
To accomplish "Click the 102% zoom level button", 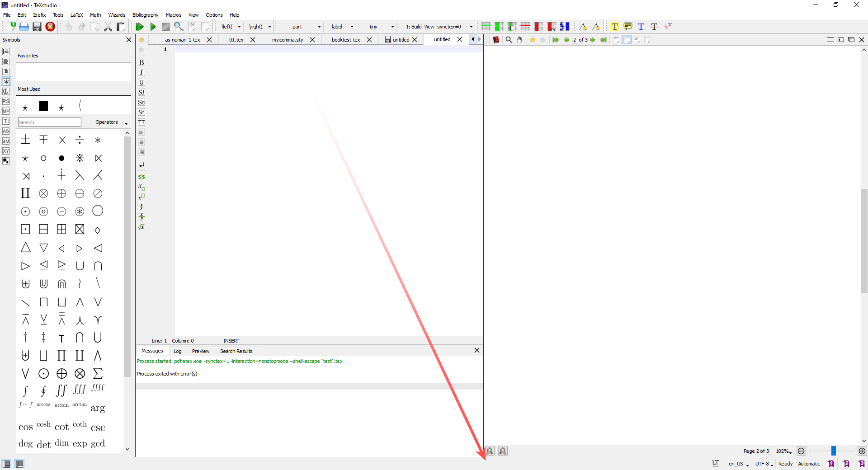I will 783,451.
